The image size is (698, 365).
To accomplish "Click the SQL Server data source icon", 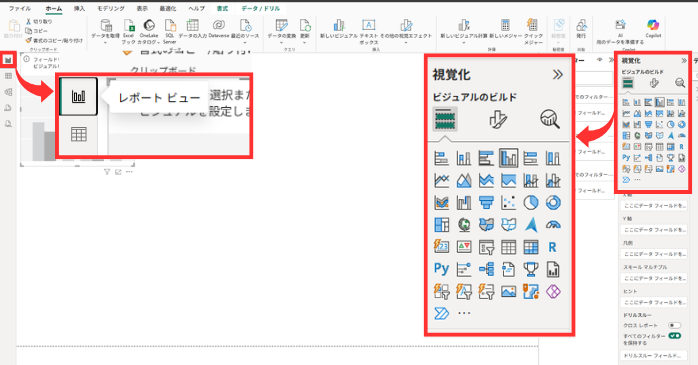I will tap(170, 31).
